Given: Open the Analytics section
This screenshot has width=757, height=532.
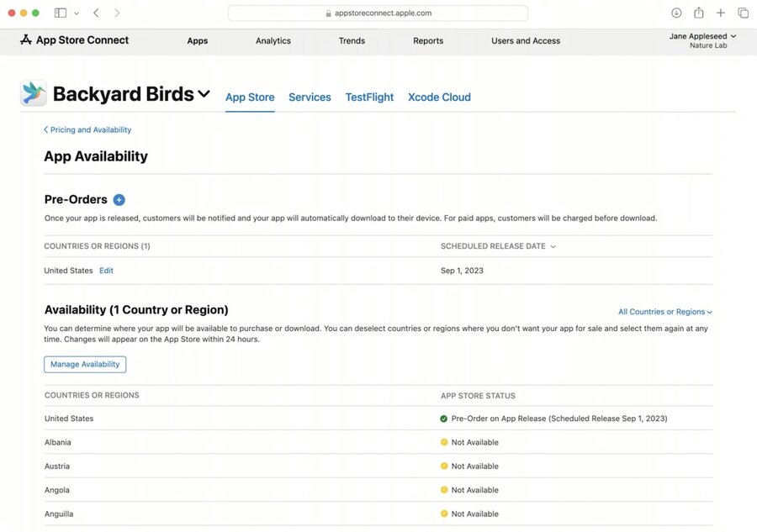Looking at the screenshot, I should pos(273,41).
